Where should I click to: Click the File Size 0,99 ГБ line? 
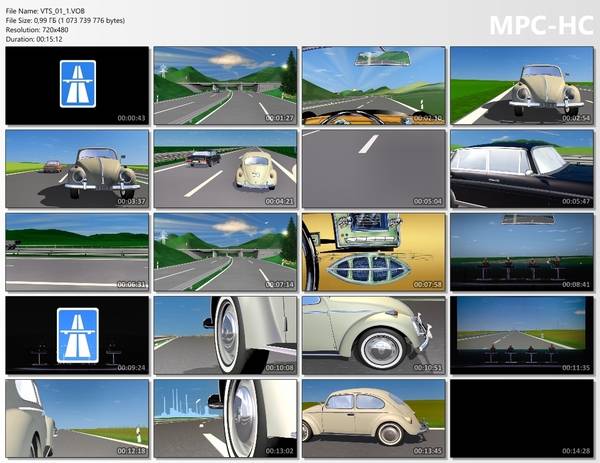65,21
